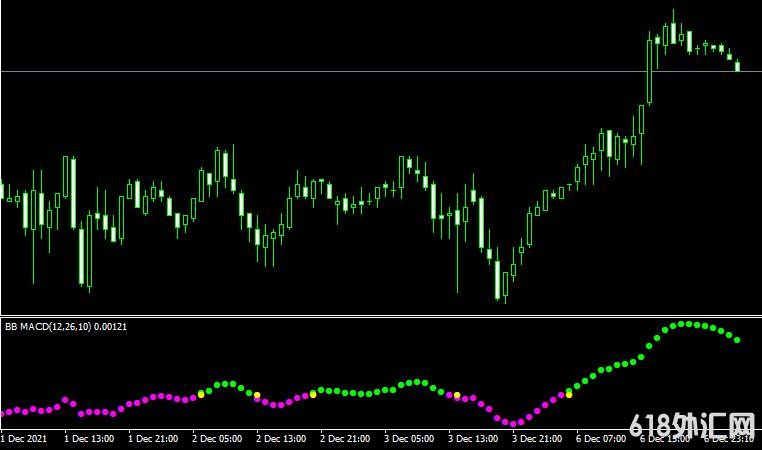Click the yellow signal dot above 3 Dec 13:00
This screenshot has height=450, width=762.
pyautogui.click(x=457, y=395)
